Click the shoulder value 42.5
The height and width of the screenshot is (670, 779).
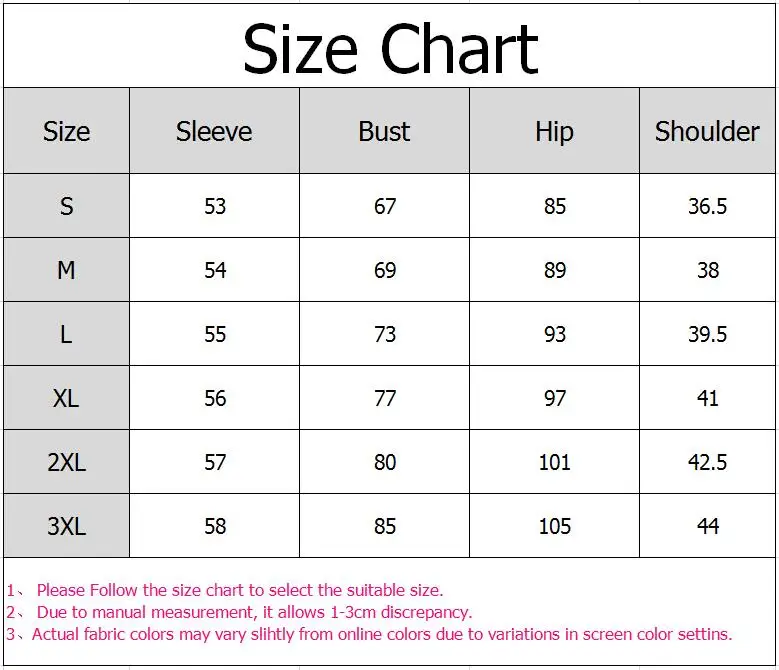point(707,462)
